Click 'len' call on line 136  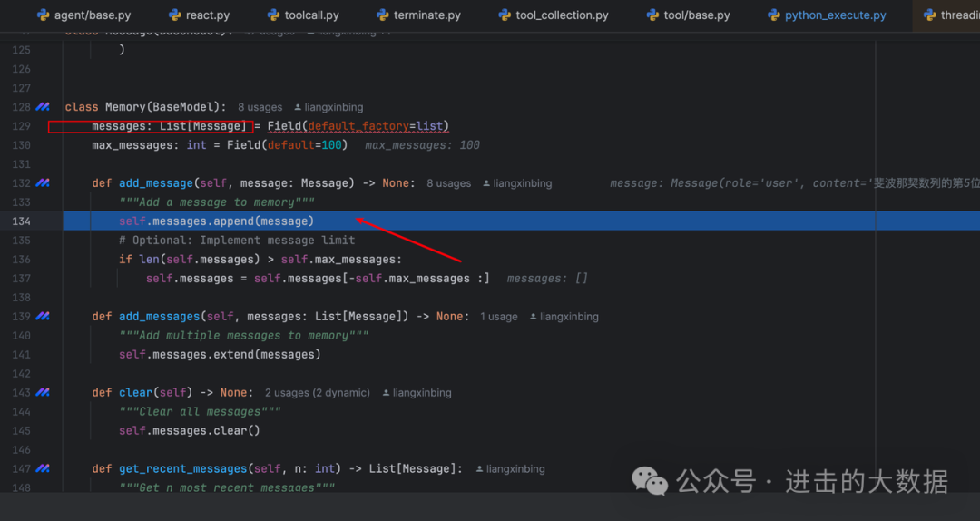[149, 260]
